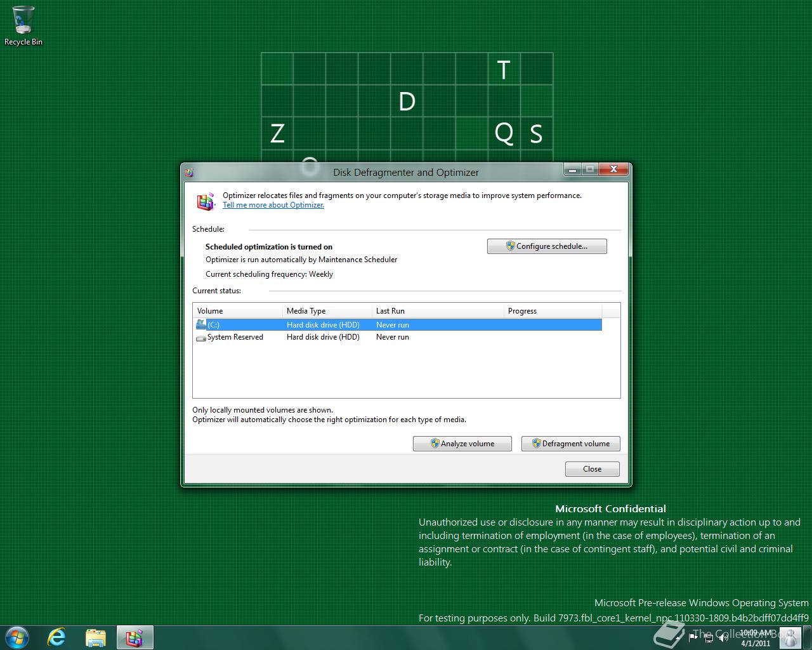Close window using title bar X

click(x=613, y=169)
